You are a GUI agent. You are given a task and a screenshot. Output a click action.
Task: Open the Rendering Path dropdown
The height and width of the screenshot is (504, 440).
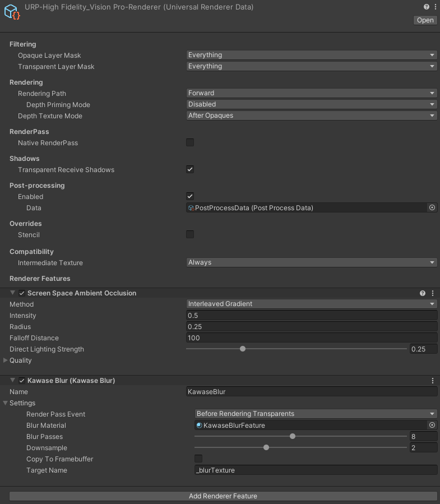pos(312,93)
